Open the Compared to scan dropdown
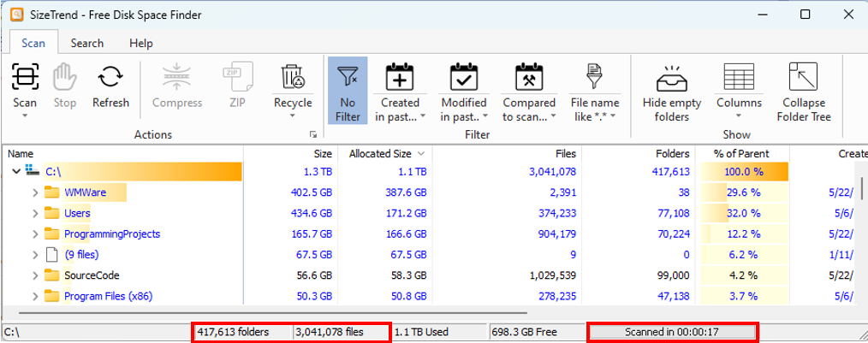868x343 pixels. coord(552,116)
